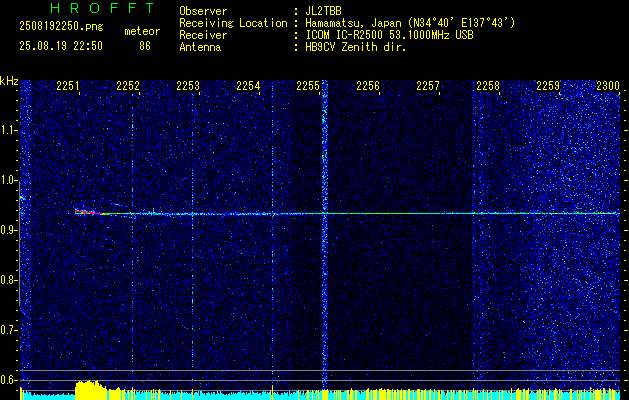Click the 0.6 kHz axis label

click(9, 380)
